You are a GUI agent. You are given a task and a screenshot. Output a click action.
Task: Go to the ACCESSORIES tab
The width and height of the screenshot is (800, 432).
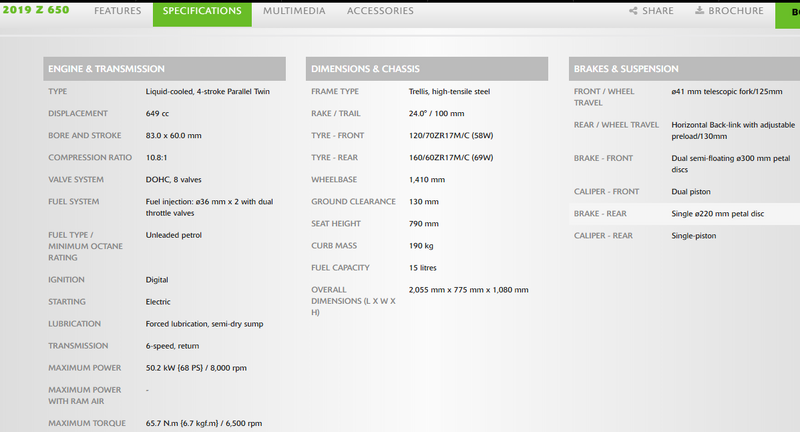[380, 11]
